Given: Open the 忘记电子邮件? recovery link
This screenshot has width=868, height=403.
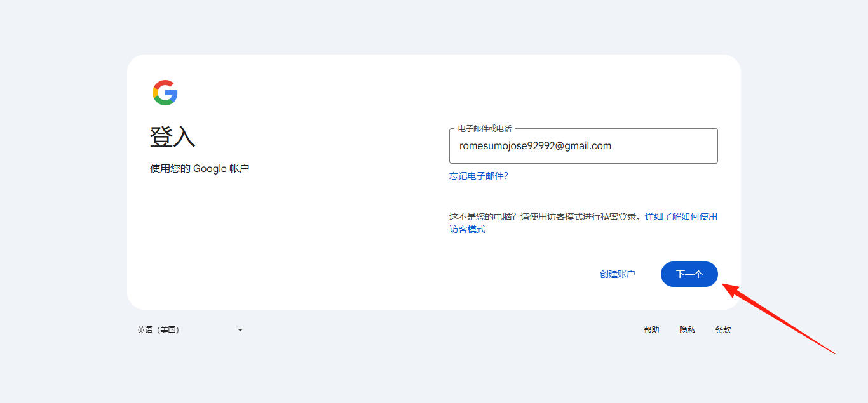Looking at the screenshot, I should tap(478, 176).
